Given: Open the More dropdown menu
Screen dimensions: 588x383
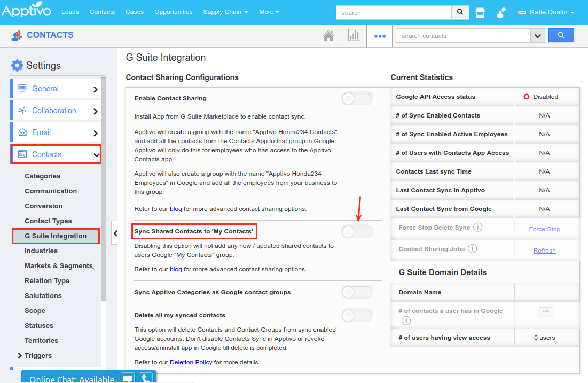Looking at the screenshot, I should point(269,12).
